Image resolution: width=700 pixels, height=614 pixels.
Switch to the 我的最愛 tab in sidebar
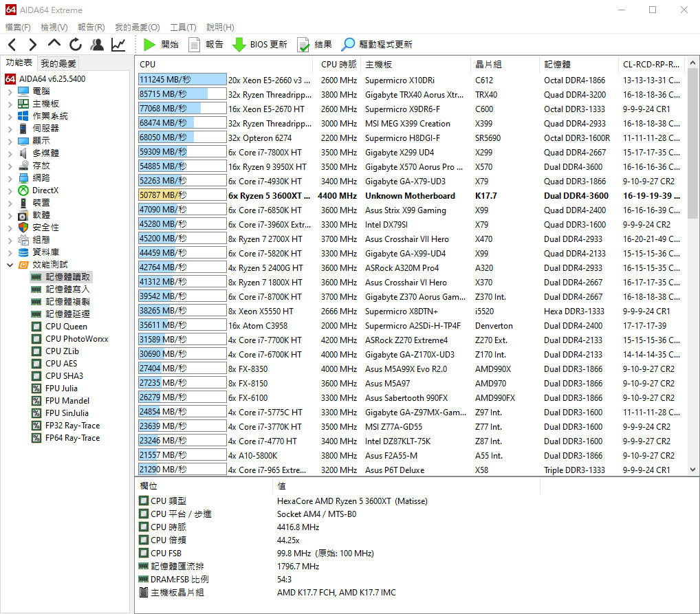(x=58, y=63)
